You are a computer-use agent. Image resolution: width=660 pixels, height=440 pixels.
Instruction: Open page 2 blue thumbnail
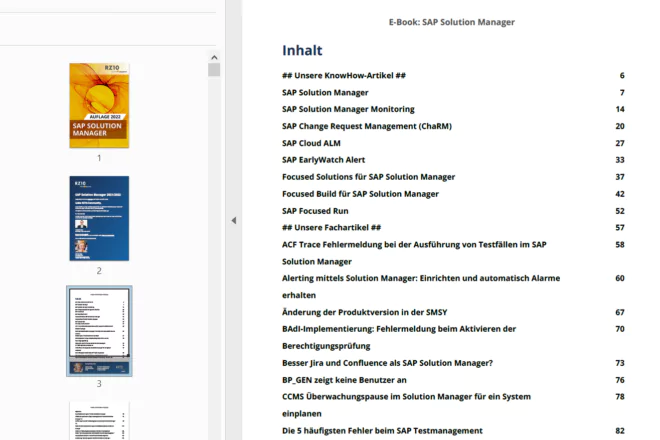[x=99, y=218]
